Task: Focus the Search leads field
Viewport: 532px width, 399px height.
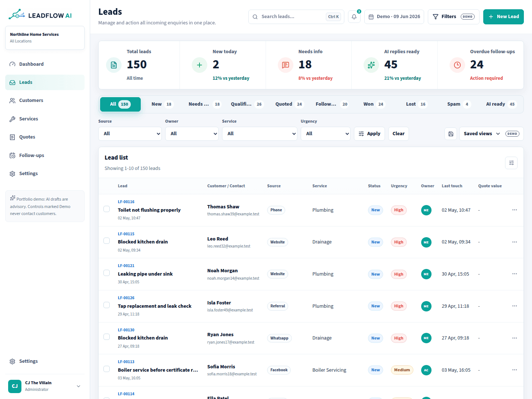Action: click(x=296, y=17)
